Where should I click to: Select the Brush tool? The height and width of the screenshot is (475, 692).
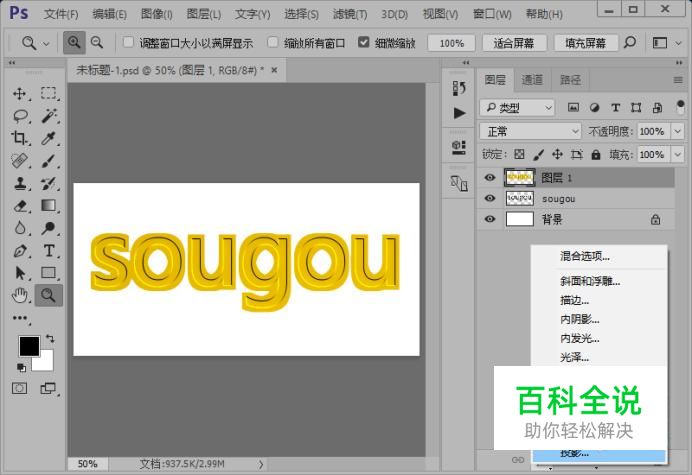click(49, 161)
